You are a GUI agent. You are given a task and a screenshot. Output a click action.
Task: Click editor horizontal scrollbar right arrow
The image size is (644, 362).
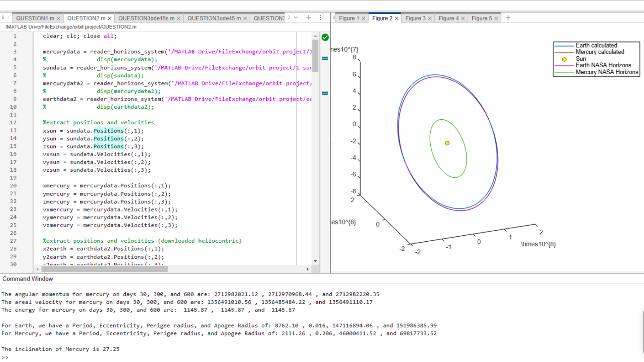coord(308,269)
